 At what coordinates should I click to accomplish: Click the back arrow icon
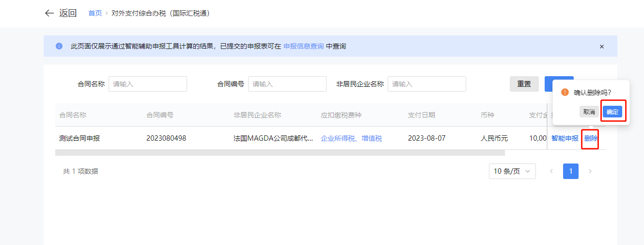[x=49, y=13]
